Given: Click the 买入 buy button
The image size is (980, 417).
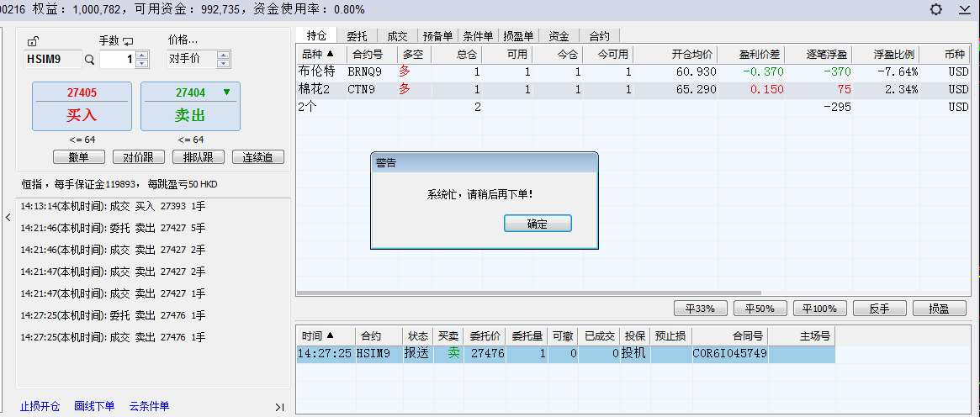Looking at the screenshot, I should [x=82, y=107].
